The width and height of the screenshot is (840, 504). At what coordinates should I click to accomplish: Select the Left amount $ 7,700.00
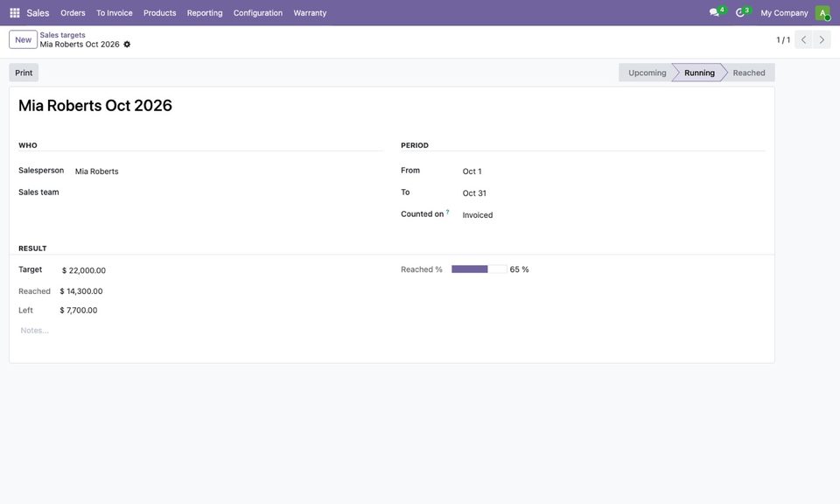pos(79,310)
